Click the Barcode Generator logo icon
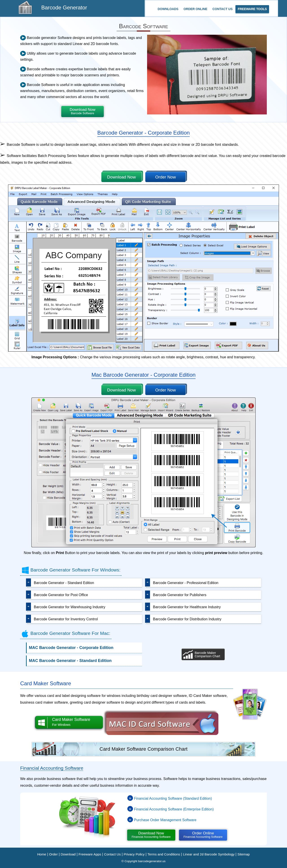This screenshot has height=868, width=287. point(25,8)
